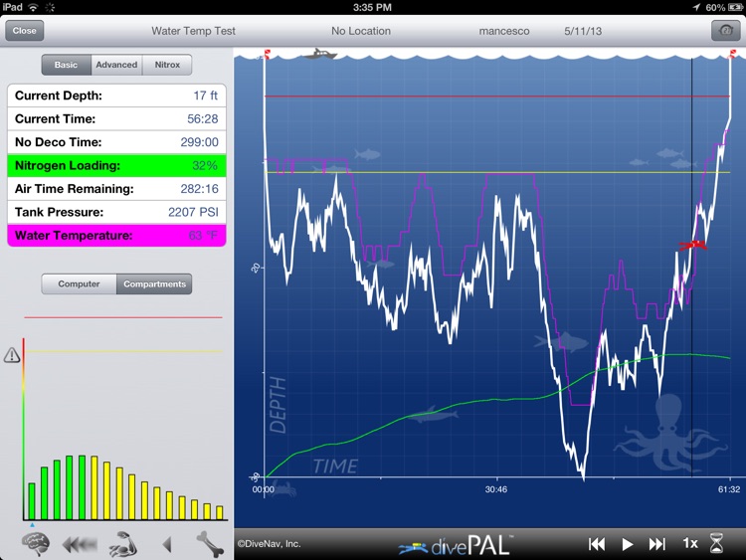Skip to dive end

tap(657, 544)
